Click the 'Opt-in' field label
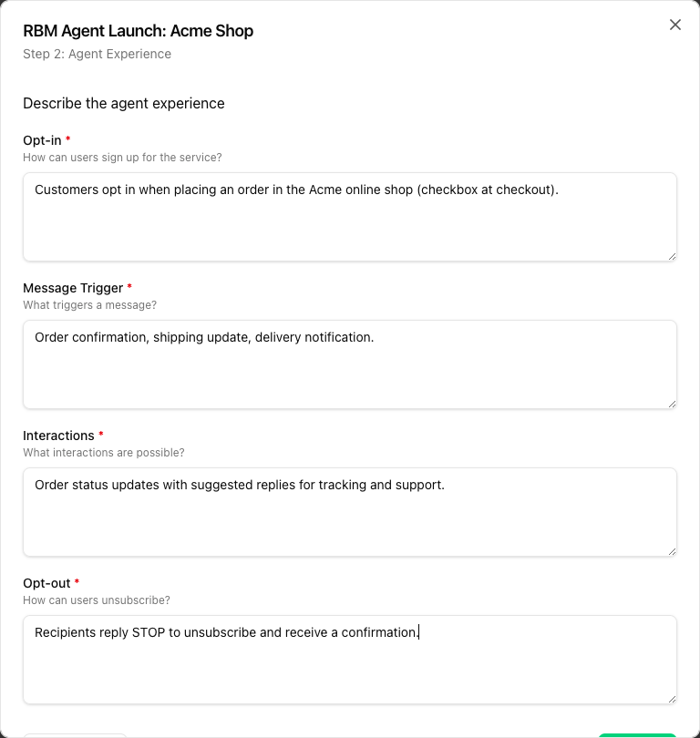Image resolution: width=700 pixels, height=738 pixels. (x=42, y=140)
